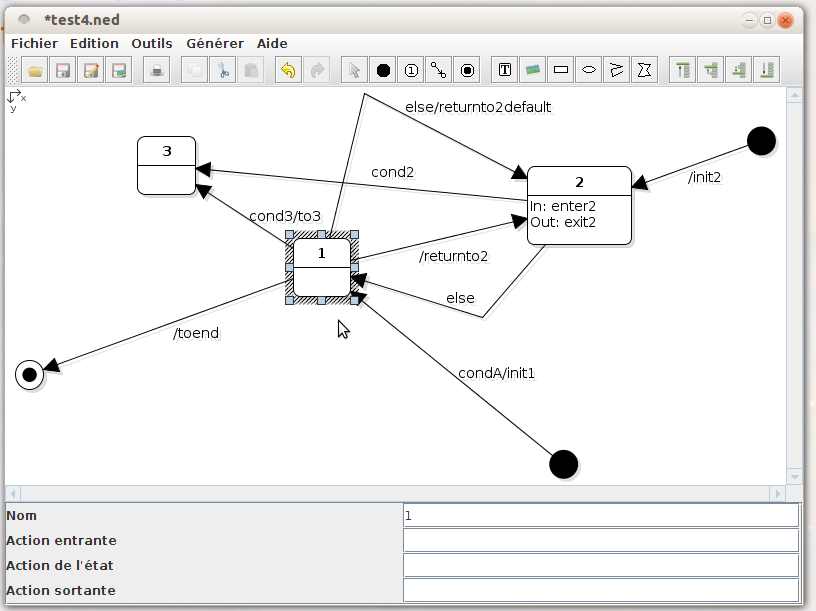The image size is (816, 611).
Task: Edit the Nom field containing 1
Action: click(x=600, y=515)
